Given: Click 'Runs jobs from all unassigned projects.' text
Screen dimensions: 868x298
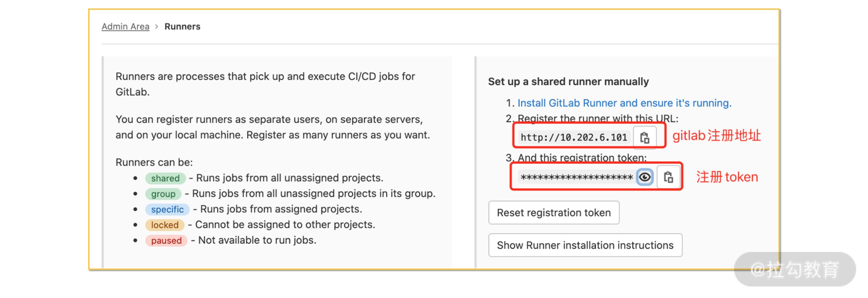Looking at the screenshot, I should (290, 178).
